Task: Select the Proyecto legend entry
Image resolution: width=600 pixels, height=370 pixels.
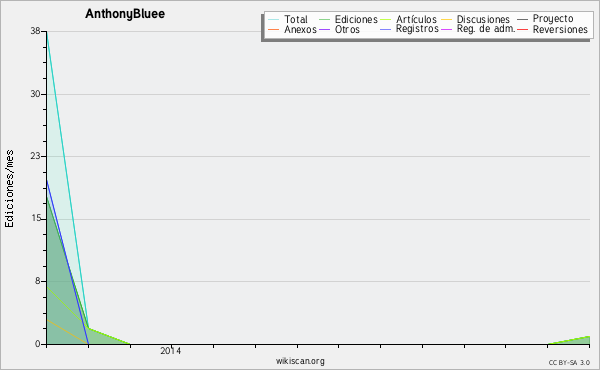Action: pyautogui.click(x=545, y=19)
